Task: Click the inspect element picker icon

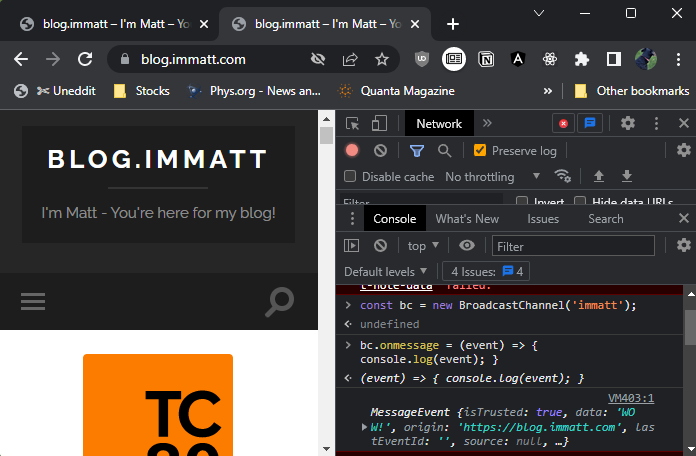Action: [352, 124]
